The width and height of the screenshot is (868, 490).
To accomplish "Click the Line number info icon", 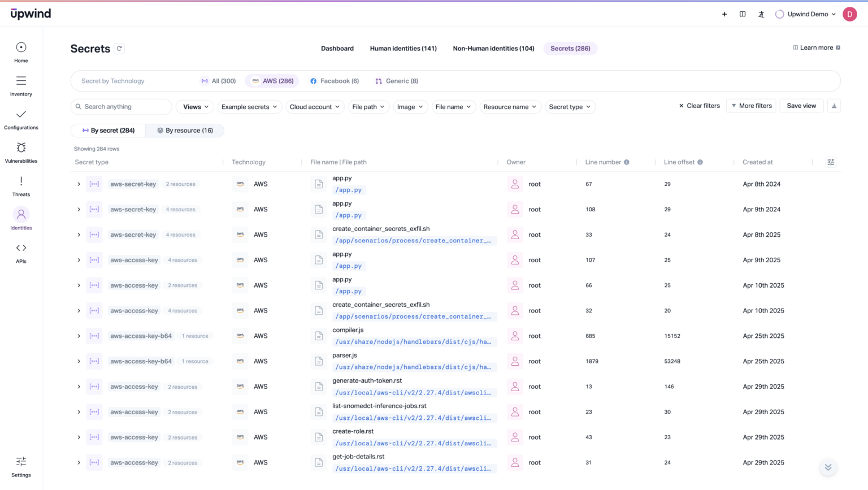I will point(627,162).
